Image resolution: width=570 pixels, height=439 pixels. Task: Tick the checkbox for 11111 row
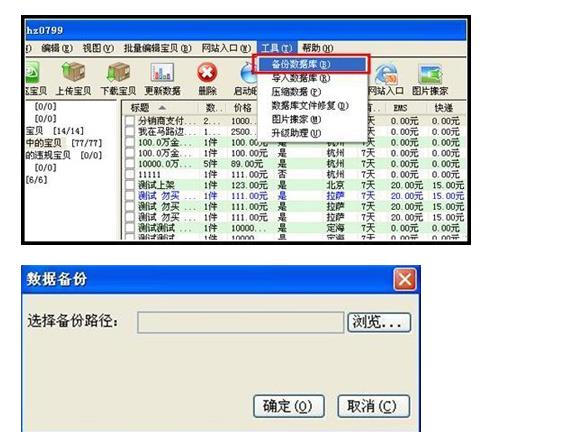click(x=130, y=174)
